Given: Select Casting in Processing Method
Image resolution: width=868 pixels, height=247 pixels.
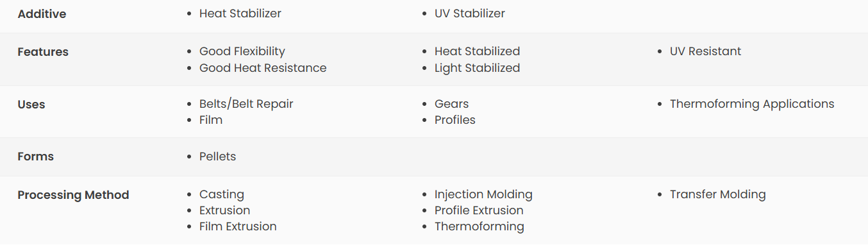Looking at the screenshot, I should (222, 194).
